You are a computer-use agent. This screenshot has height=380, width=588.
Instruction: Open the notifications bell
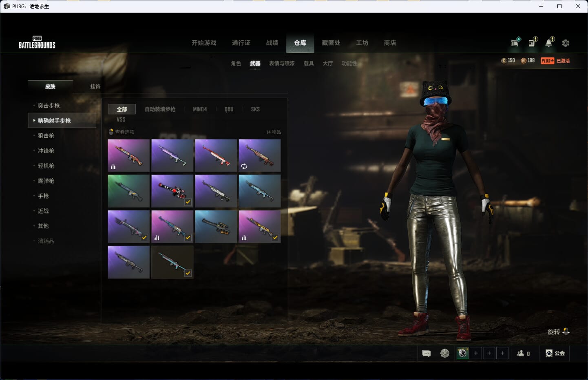point(549,42)
